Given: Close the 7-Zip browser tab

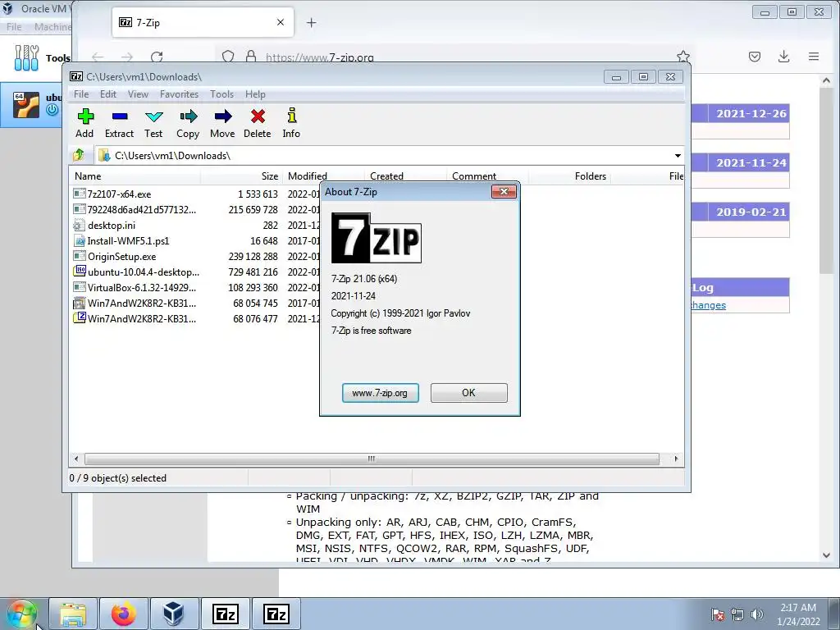Looking at the screenshot, I should 281,22.
